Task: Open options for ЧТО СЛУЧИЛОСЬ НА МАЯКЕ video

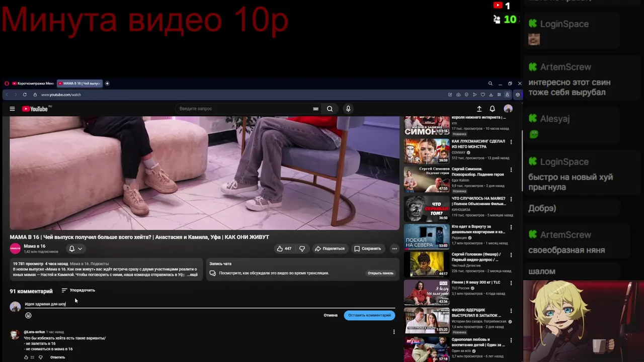Action: point(511,199)
